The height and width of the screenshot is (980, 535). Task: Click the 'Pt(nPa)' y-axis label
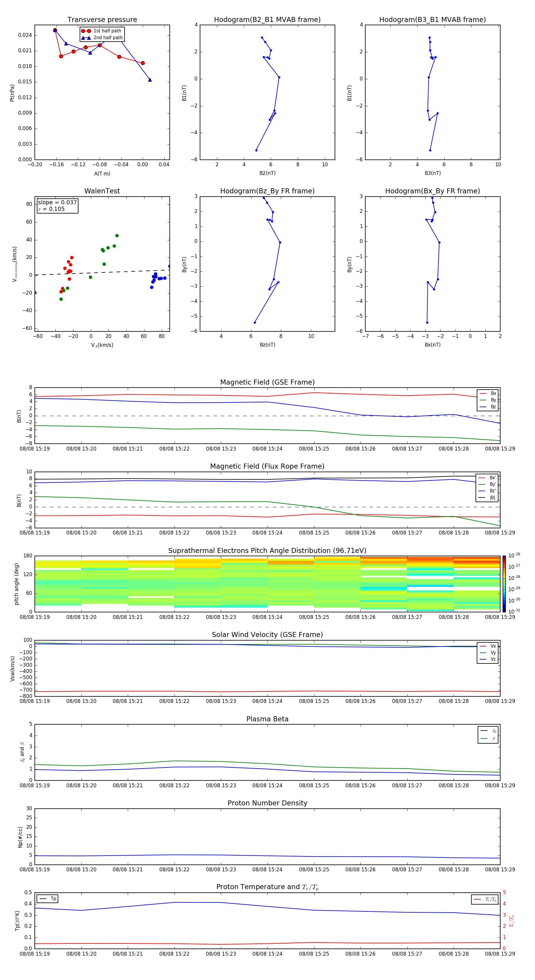pos(12,93)
